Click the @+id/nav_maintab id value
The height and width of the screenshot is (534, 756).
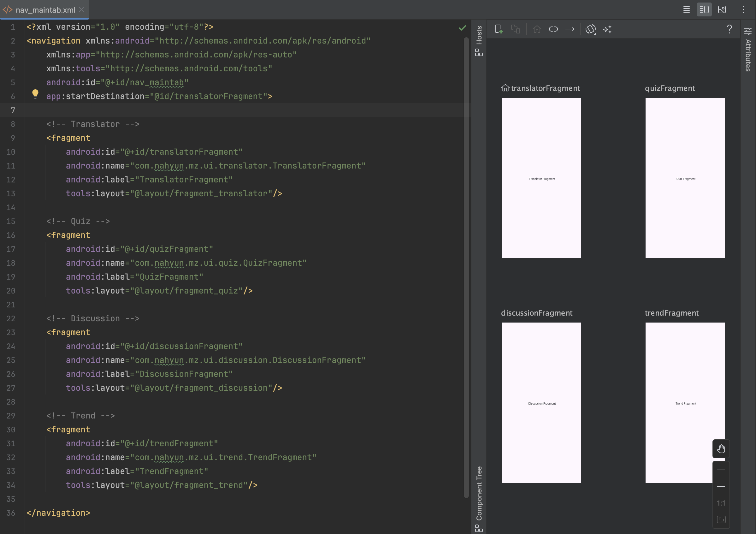click(145, 82)
